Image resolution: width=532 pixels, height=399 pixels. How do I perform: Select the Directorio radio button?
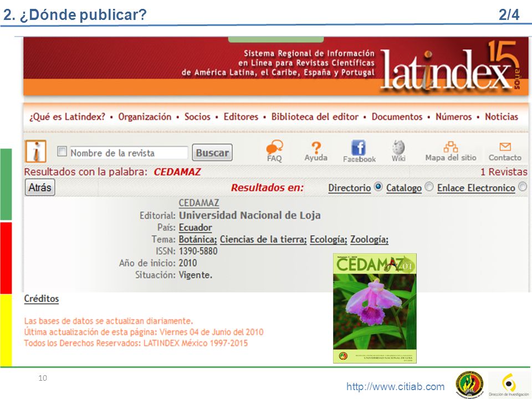point(378,187)
